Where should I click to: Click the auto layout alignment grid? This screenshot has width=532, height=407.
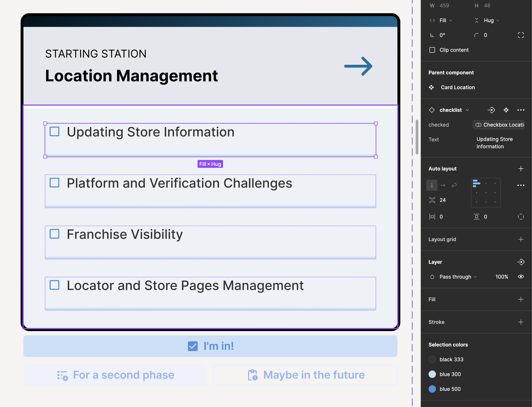pyautogui.click(x=486, y=193)
